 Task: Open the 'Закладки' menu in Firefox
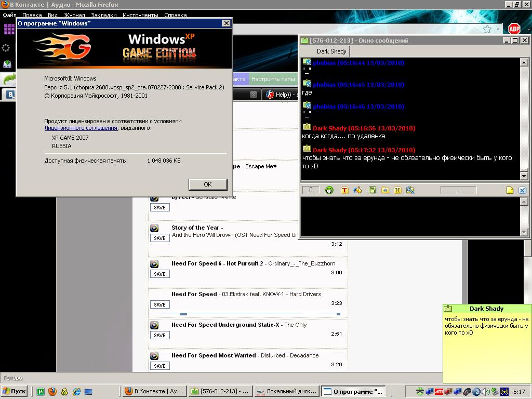tap(103, 15)
